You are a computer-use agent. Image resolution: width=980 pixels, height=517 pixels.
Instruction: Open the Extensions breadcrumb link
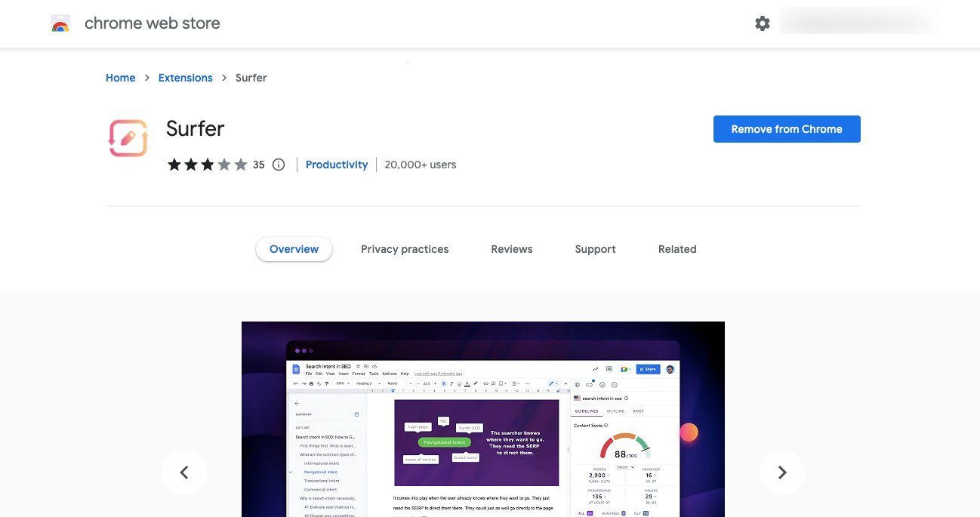(x=186, y=78)
